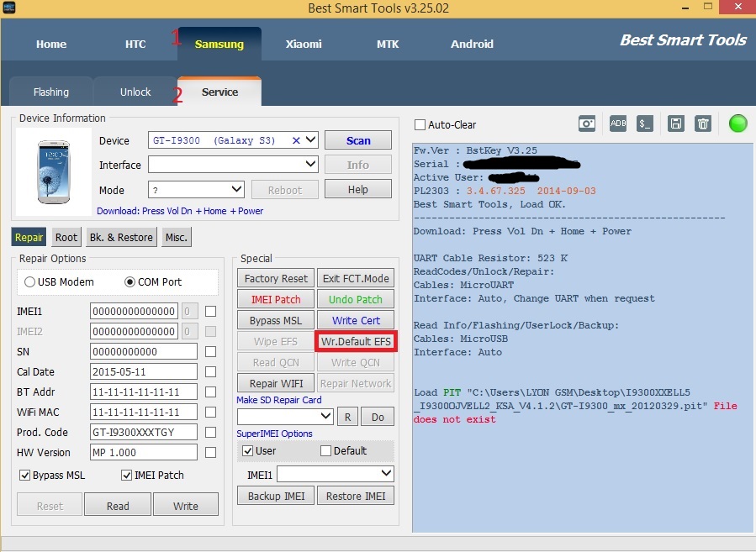This screenshot has width=756, height=552.
Task: Click the Repair WIFI button
Action: pos(276,383)
